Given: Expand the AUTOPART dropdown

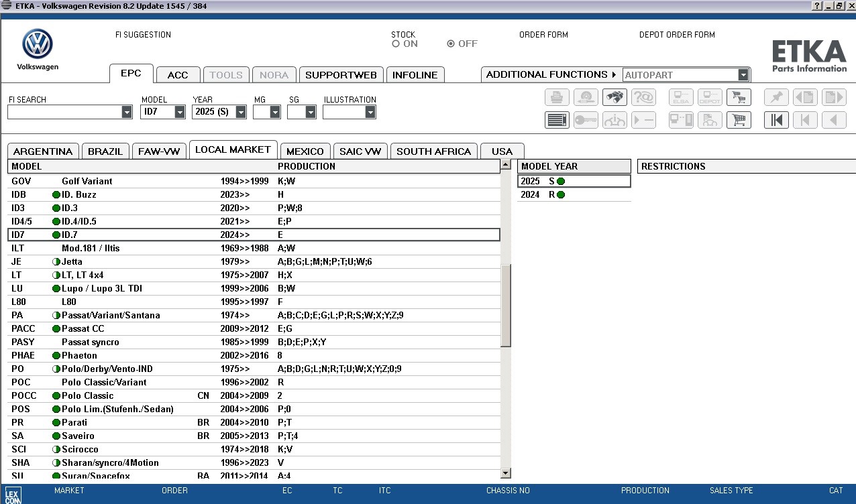Looking at the screenshot, I should point(743,75).
